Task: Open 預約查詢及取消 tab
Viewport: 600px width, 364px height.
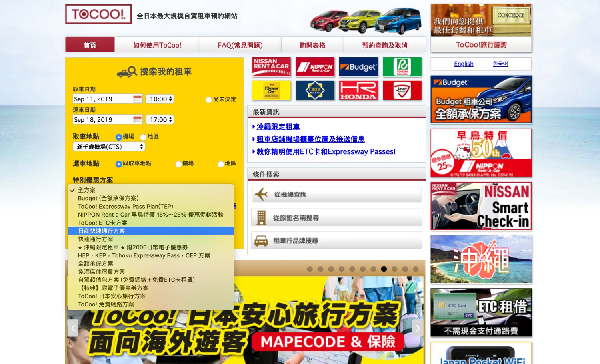Action: point(385,45)
